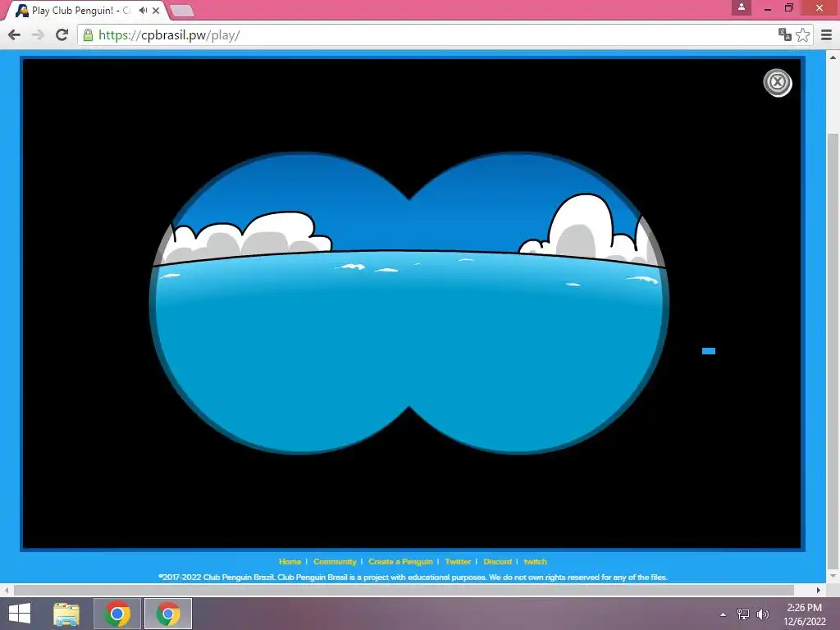Switch to the first Chrome taskbar window
This screenshot has height=630, width=840.
[x=117, y=614]
